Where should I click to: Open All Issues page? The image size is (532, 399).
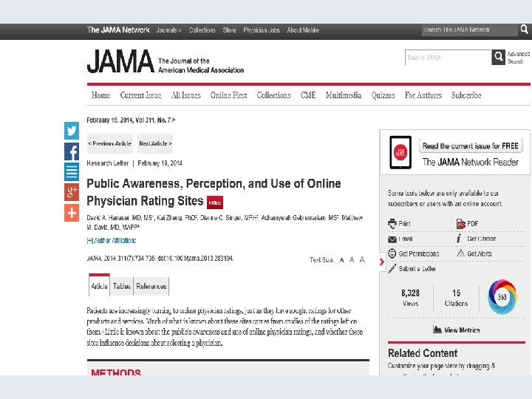click(186, 95)
